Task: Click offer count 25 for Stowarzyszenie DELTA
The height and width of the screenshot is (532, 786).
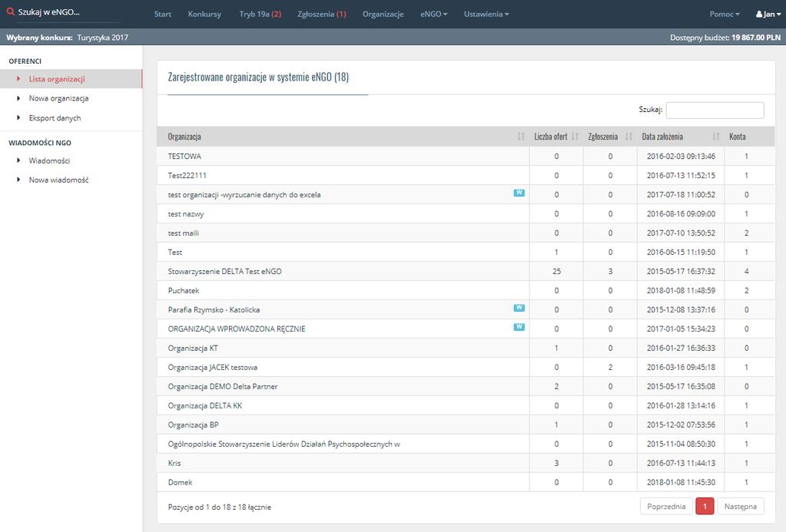Action: [556, 271]
